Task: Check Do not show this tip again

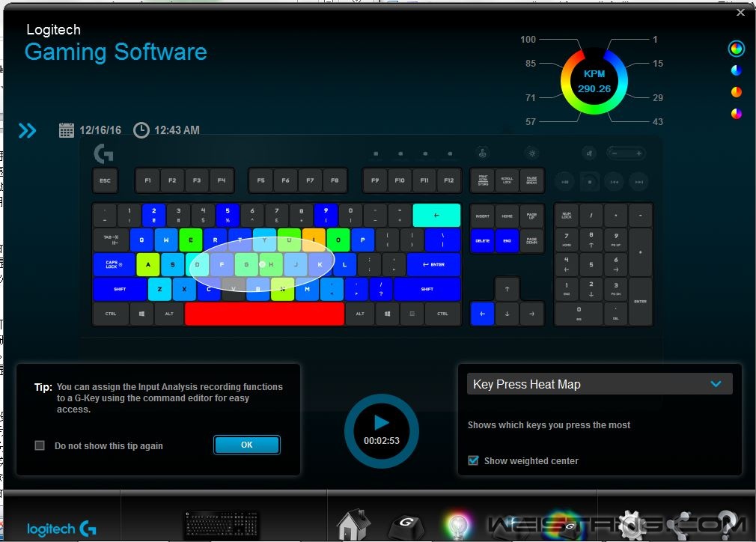Action: tap(40, 445)
